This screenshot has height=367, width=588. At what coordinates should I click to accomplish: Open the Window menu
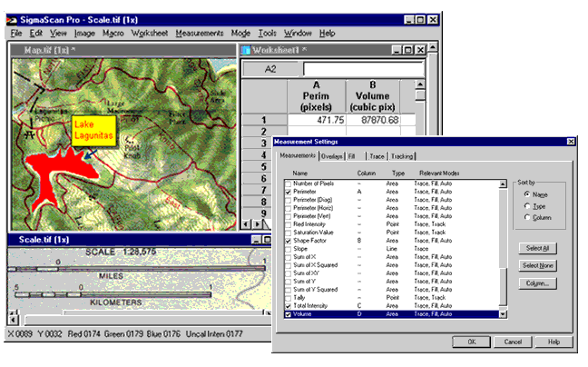298,34
